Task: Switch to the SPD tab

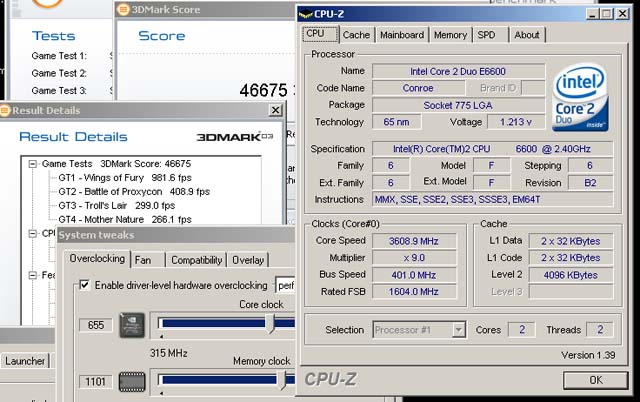Action: point(491,35)
